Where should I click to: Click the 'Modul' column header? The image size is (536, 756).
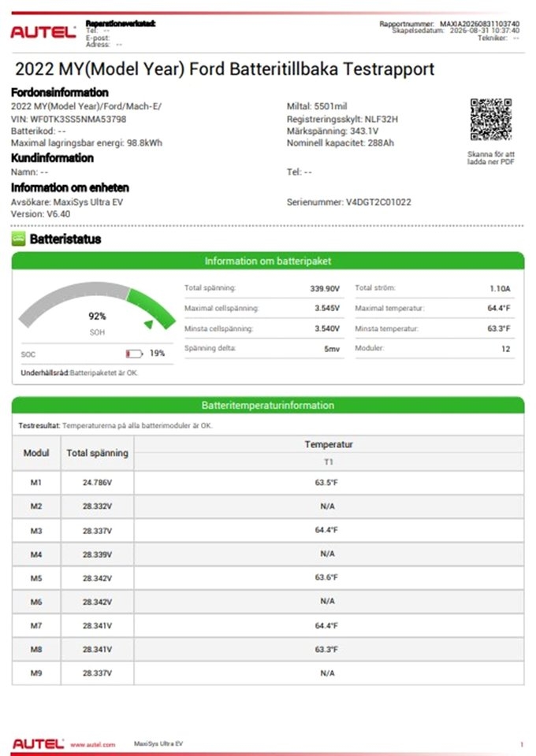click(x=36, y=453)
